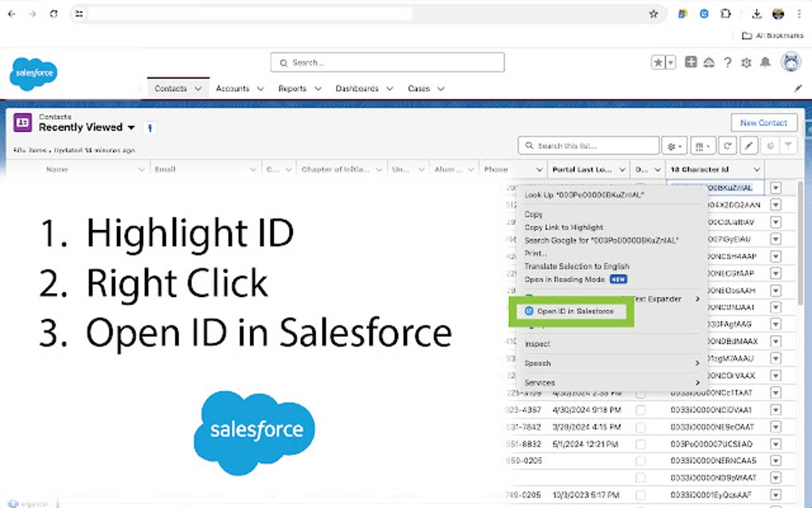Viewport: 812px width, 508px height.
Task: View notifications bell
Action: (765, 63)
